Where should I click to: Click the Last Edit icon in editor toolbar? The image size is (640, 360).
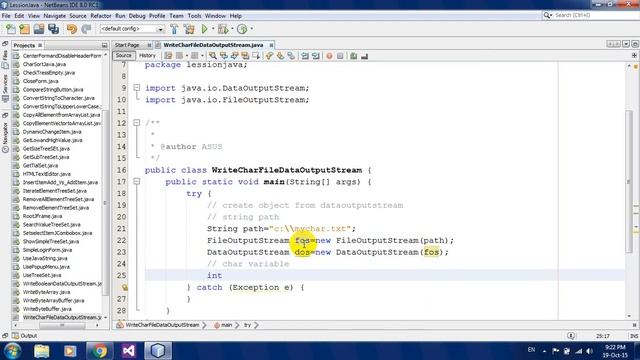point(168,56)
